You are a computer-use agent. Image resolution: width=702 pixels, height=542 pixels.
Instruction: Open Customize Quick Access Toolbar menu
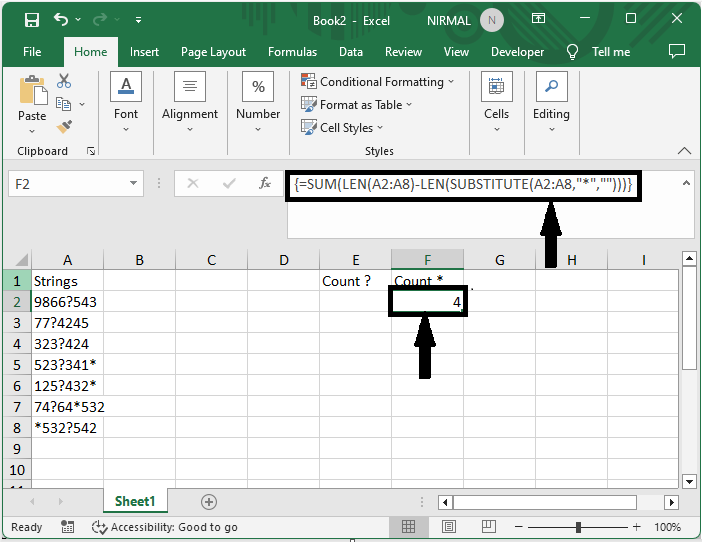click(138, 20)
